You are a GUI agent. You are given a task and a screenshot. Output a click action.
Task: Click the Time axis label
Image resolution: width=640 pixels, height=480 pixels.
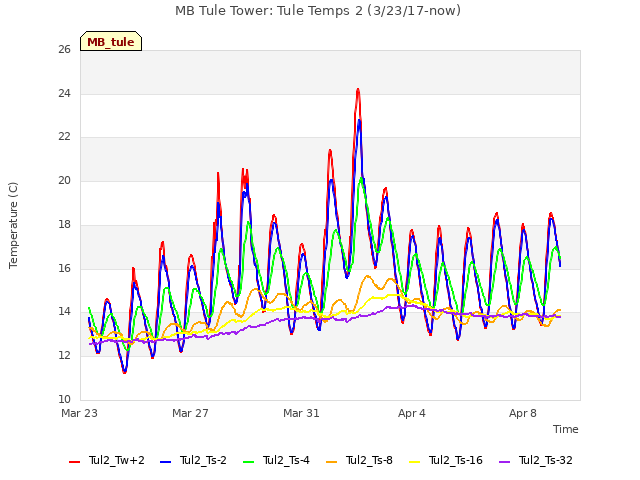(566, 429)
